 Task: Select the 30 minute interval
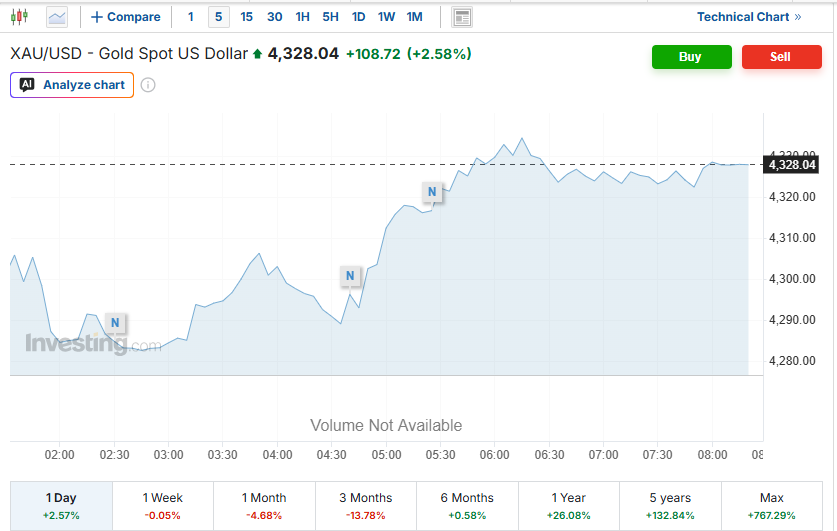pos(275,17)
